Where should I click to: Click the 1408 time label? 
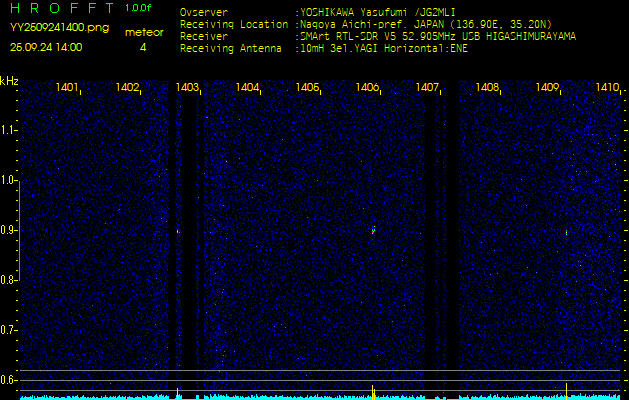(487, 87)
